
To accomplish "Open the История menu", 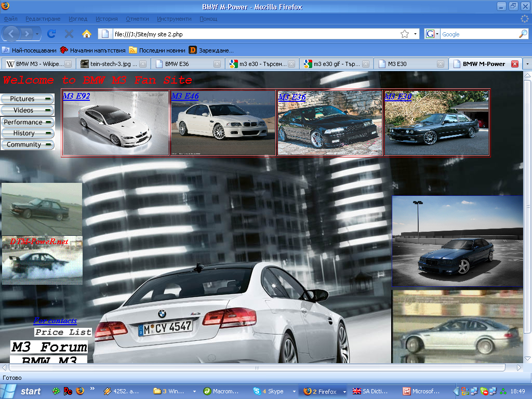I will [x=107, y=19].
